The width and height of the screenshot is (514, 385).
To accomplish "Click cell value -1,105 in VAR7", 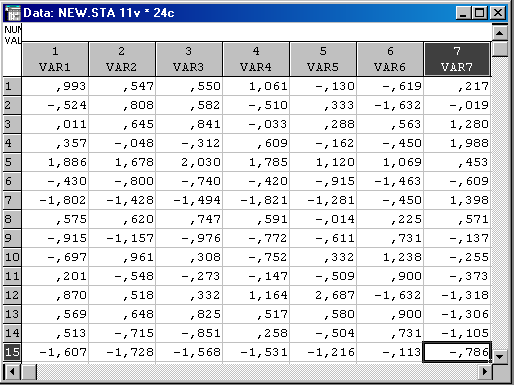I will [x=457, y=333].
